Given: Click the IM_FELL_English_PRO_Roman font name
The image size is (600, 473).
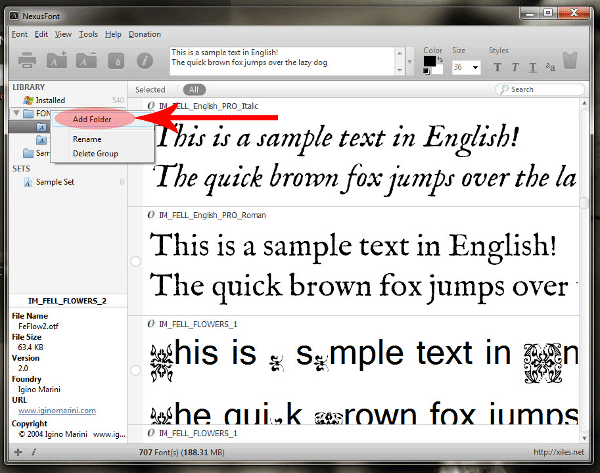Looking at the screenshot, I should click(x=212, y=215).
